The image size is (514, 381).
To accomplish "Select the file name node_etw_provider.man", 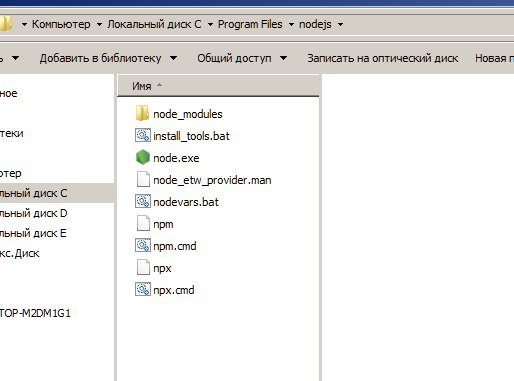I will [x=212, y=180].
